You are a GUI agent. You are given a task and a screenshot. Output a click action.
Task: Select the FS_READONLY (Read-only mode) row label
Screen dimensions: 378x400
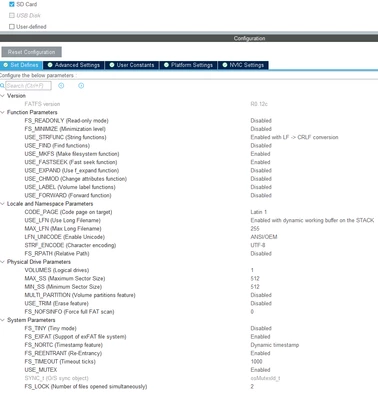(66, 121)
